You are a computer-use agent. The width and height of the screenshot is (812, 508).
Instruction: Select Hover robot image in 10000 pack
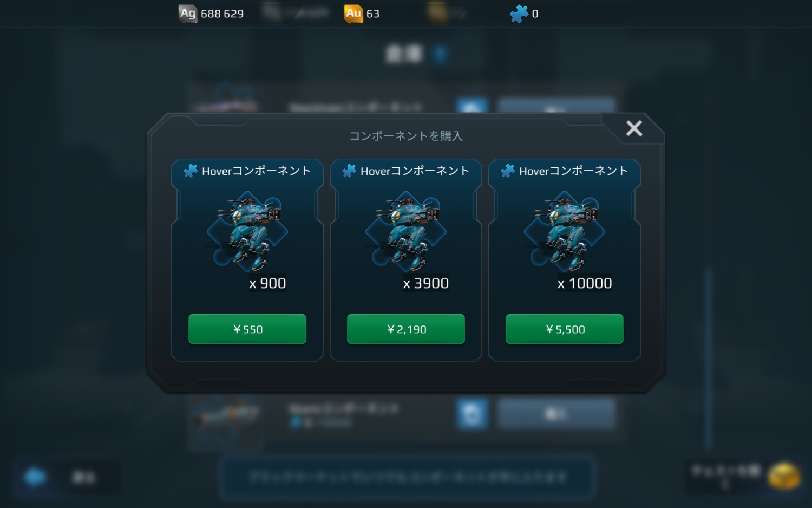tap(565, 231)
